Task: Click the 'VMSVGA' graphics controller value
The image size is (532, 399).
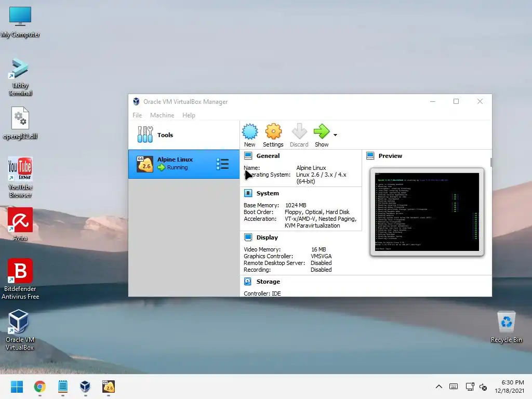Action: 321,256
